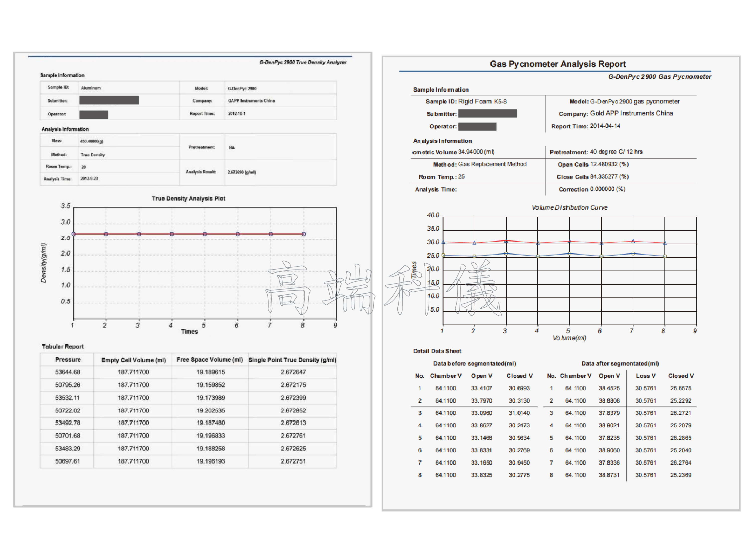Click analysis time '2012-9-23'
Viewport: 747px width, 560px height.
pyautogui.click(x=89, y=178)
